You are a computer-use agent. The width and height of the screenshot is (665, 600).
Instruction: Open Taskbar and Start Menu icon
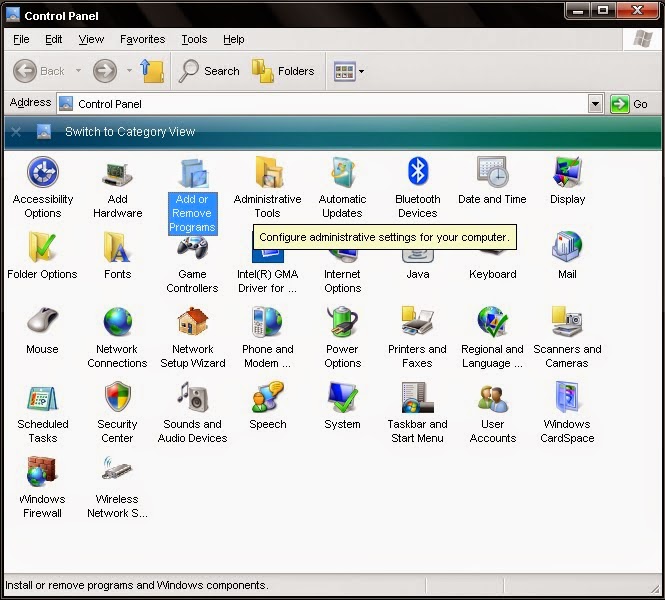coord(418,397)
